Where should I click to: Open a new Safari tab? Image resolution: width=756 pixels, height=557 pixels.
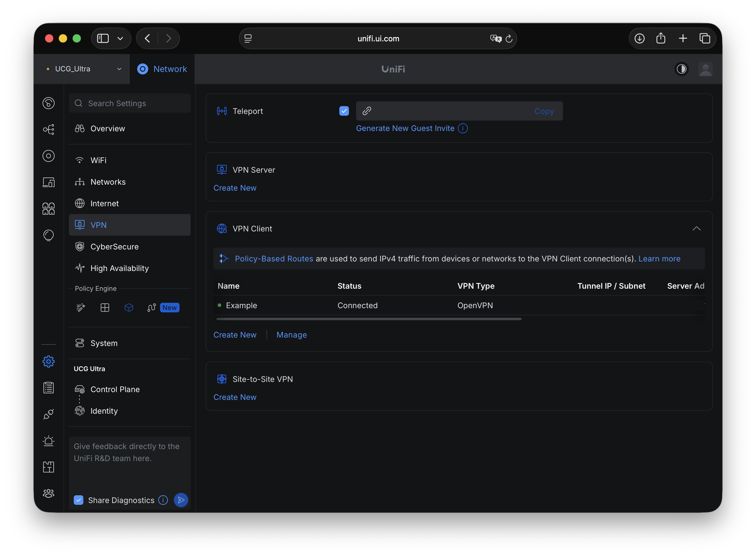pos(683,38)
